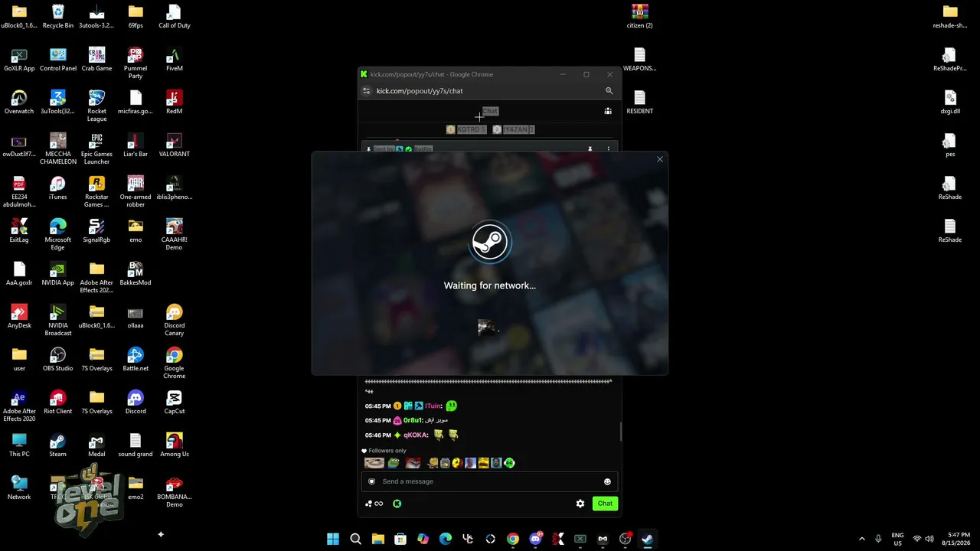The height and width of the screenshot is (551, 980).
Task: Close the Steam Waiting for network dialog
Action: pos(660,159)
